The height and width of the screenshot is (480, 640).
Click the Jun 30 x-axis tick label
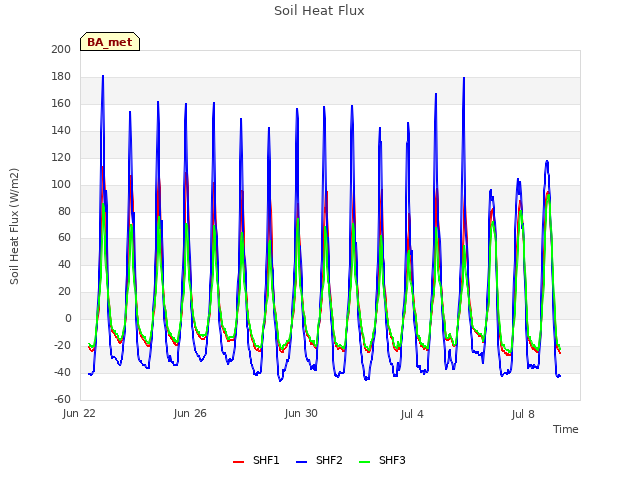pos(301,413)
